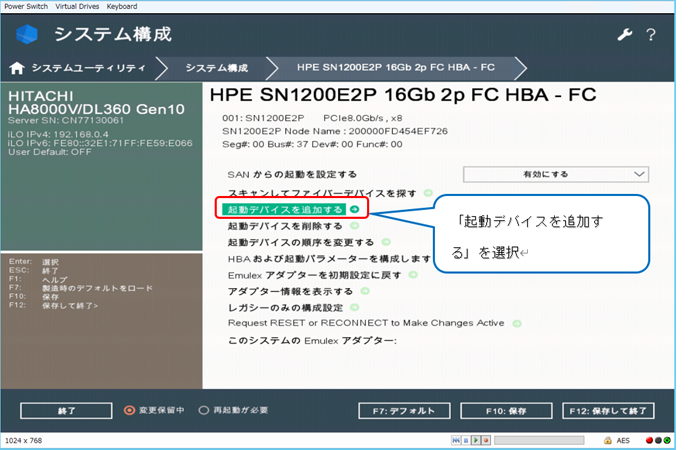This screenshot has width=700, height=450.
Task: Click iLO IPv4: 192.168.0.4 text
Action: point(58,134)
